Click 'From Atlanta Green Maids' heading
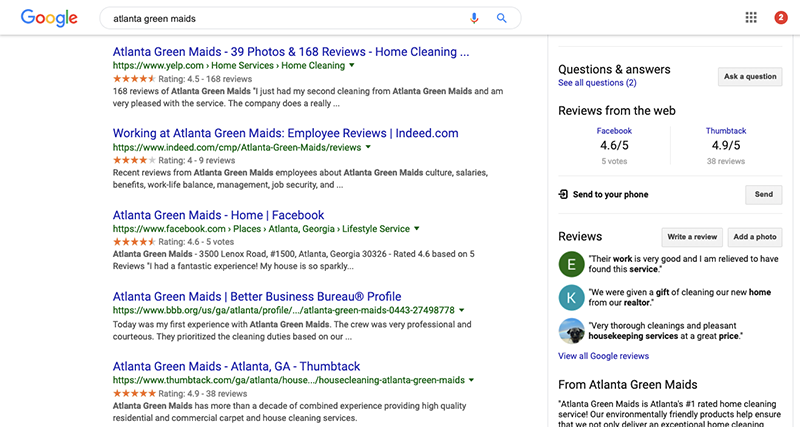The image size is (800, 427). (x=628, y=385)
